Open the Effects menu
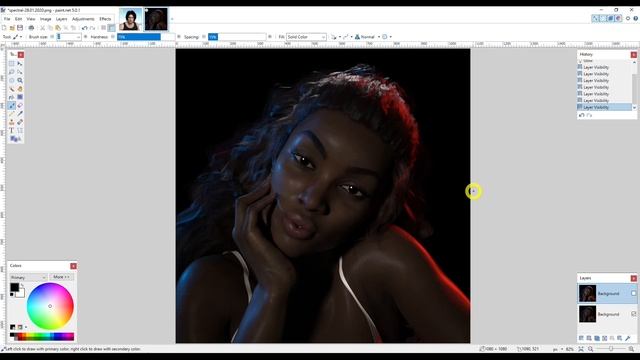The width and height of the screenshot is (640, 360). [x=105, y=19]
